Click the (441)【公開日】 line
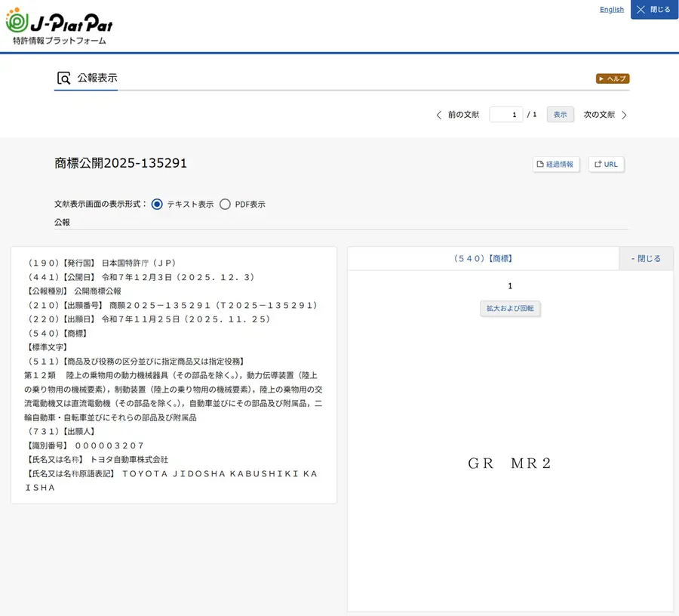 (141, 277)
